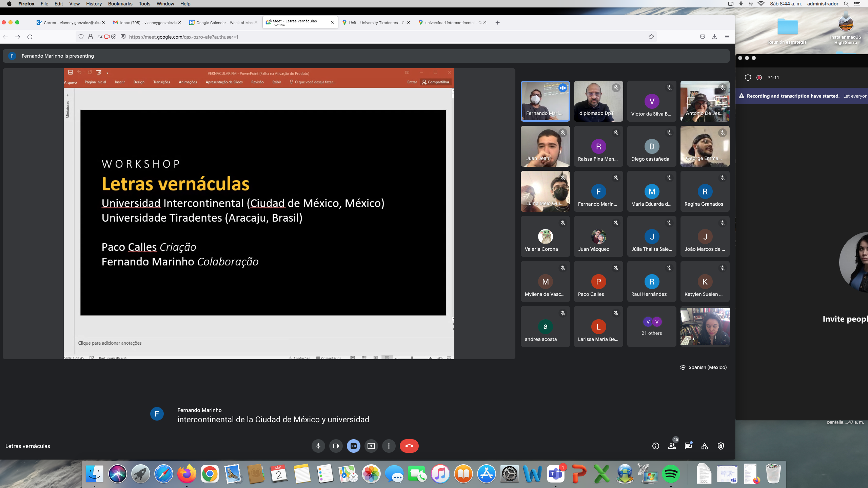868x488 pixels.
Task: Open caption language Spanish (Mexico) settings
Action: 704,367
